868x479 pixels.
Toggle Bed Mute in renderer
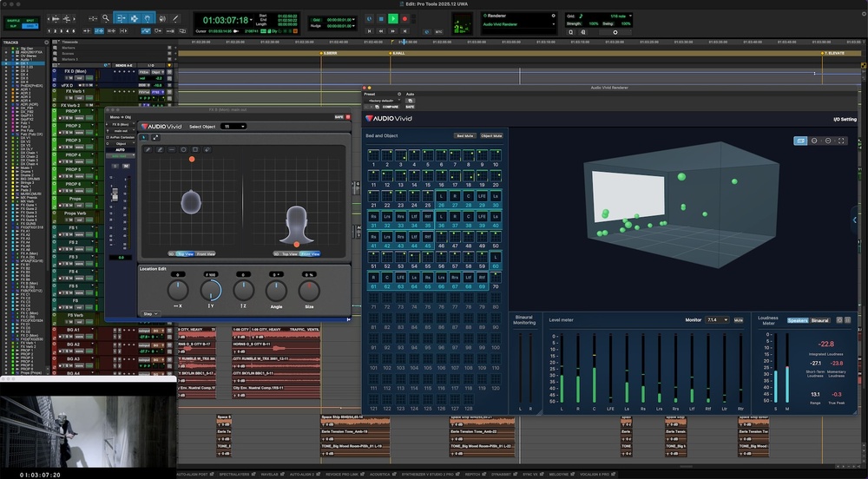click(465, 136)
